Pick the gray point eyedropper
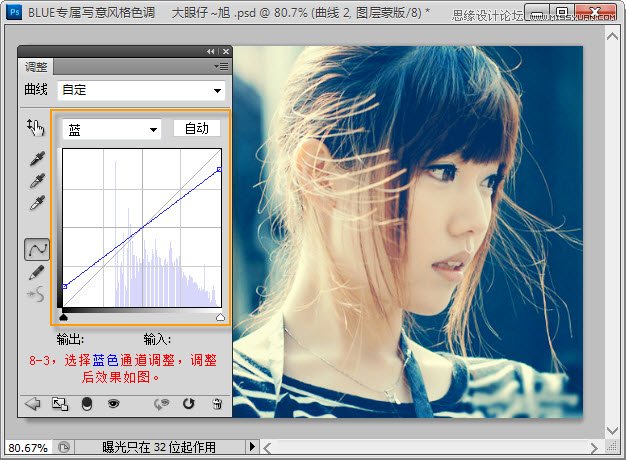This screenshot has height=460, width=626. [36, 181]
